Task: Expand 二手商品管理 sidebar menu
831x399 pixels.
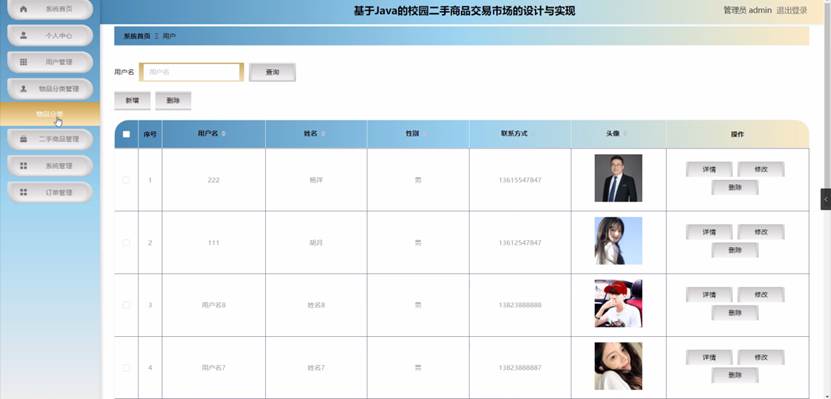Action: (50, 139)
